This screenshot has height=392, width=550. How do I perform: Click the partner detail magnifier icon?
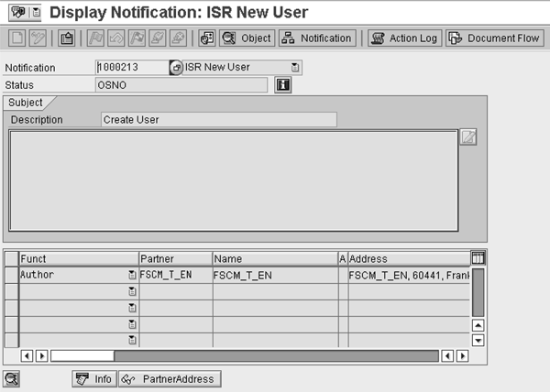[x=12, y=379]
